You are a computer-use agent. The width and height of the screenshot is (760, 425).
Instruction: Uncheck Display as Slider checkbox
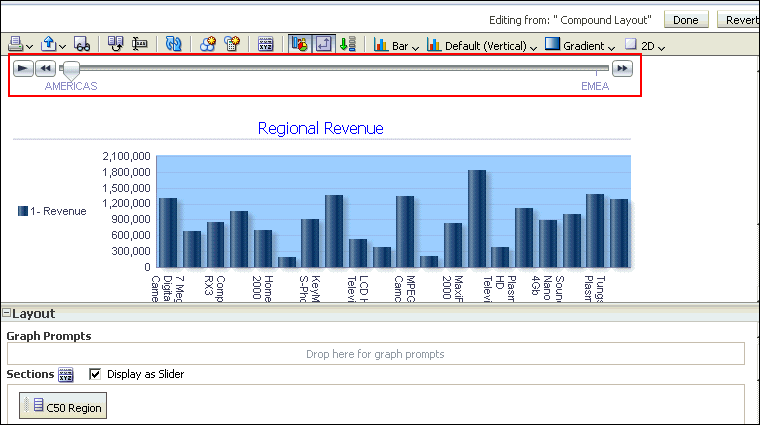point(95,374)
